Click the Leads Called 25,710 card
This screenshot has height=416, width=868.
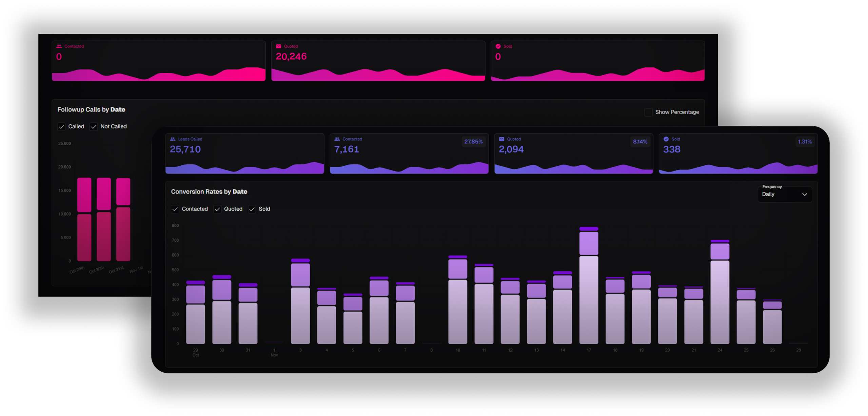pyautogui.click(x=244, y=153)
